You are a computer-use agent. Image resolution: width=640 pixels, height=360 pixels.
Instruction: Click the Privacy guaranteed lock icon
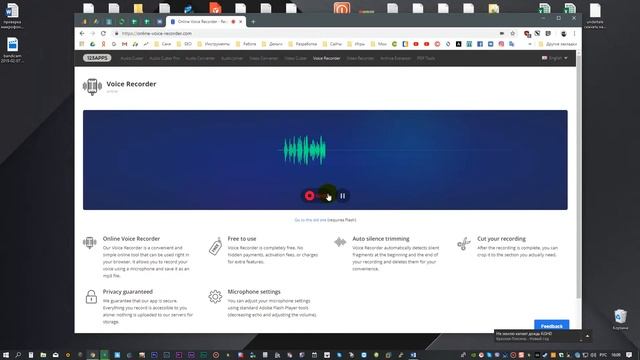tap(91, 297)
